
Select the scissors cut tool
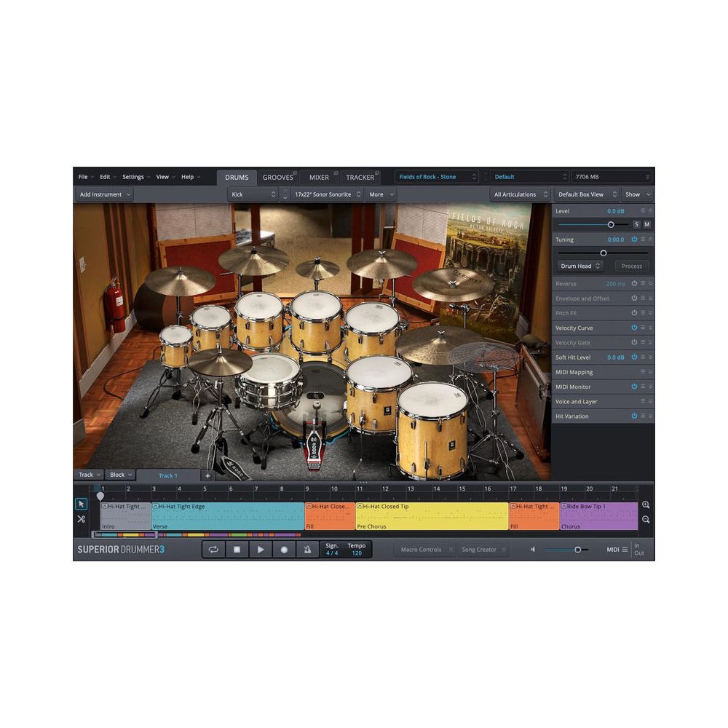coord(82,518)
